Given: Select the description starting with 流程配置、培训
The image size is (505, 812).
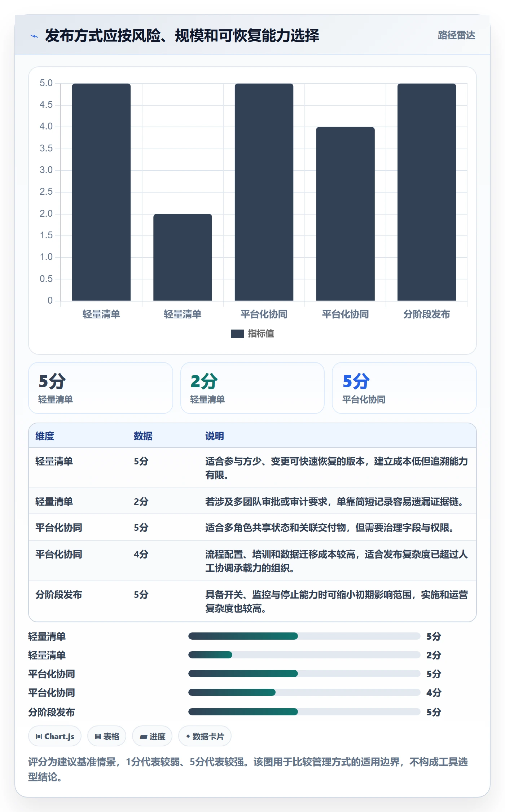Looking at the screenshot, I should coord(337,561).
